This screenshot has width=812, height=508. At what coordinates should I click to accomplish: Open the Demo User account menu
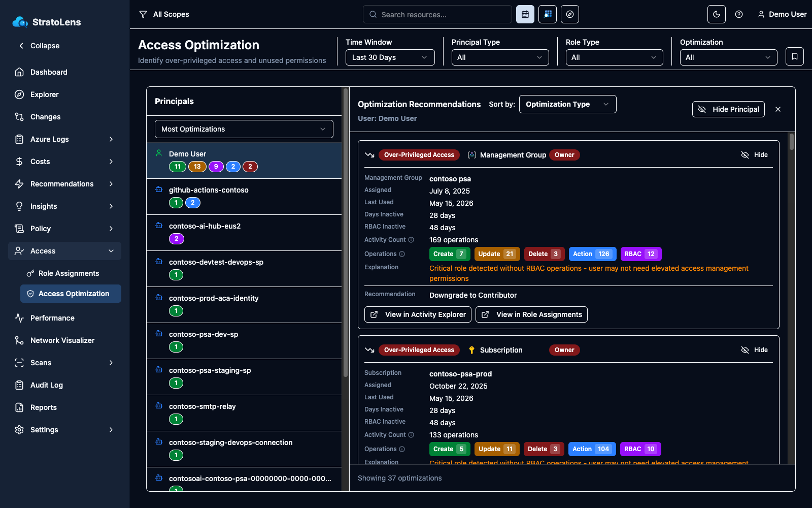(x=782, y=14)
